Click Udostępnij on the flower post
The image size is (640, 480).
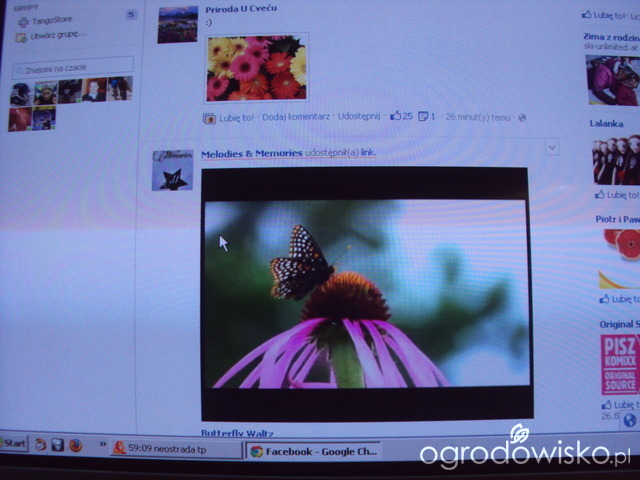pos(359,116)
